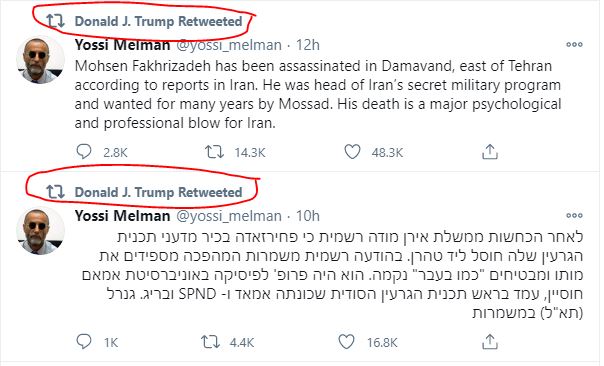
Task: Like the Hebrew tweet with 16.8K likes
Action: click(346, 342)
